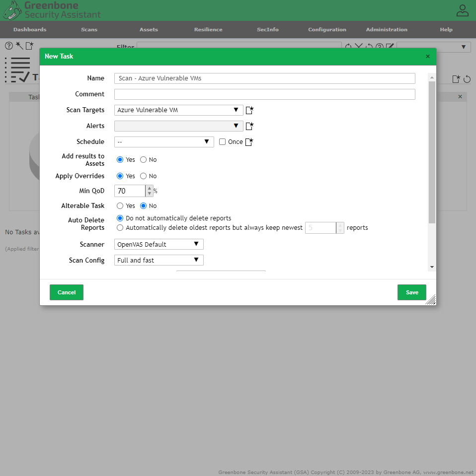Open the task wizard wand icon
Image resolution: width=476 pixels, height=476 pixels.
click(x=19, y=46)
